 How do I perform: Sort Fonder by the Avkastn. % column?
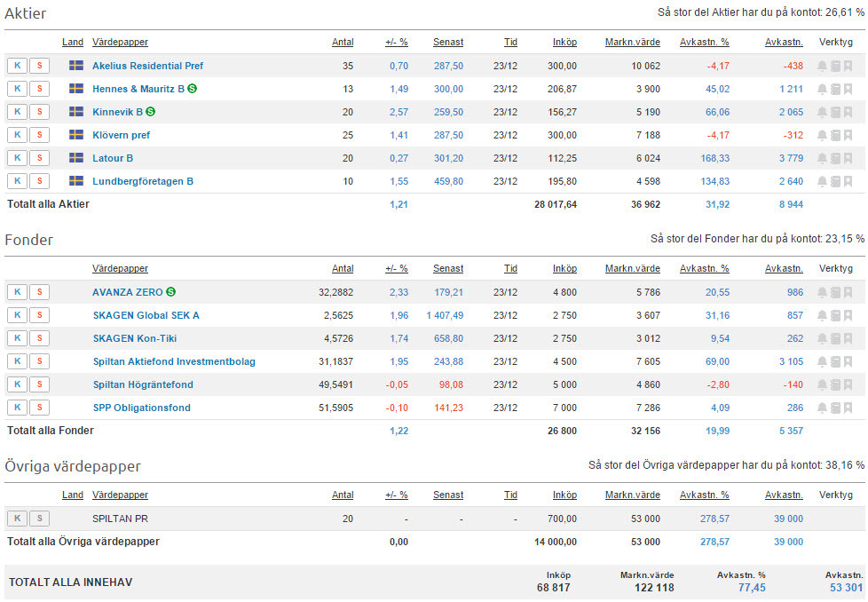[704, 269]
